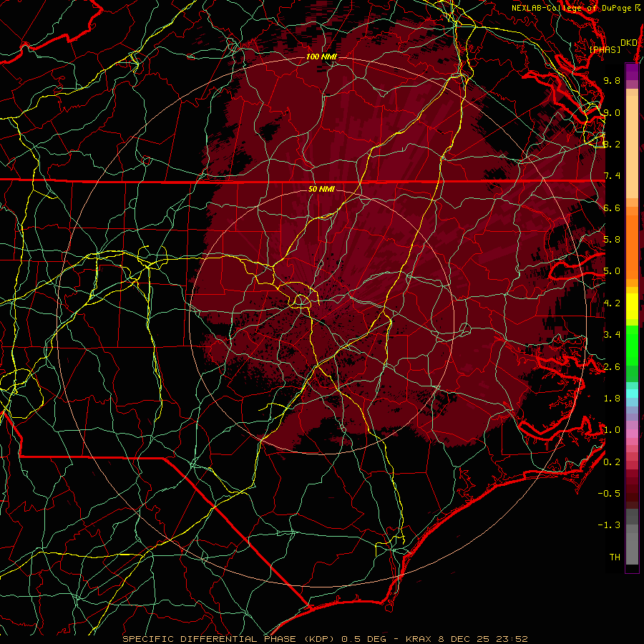Click the 5.8 legend value

(612, 240)
